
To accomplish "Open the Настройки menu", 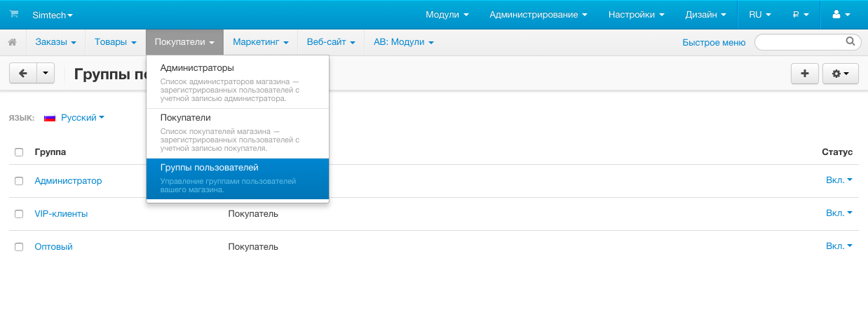I will click(x=637, y=14).
